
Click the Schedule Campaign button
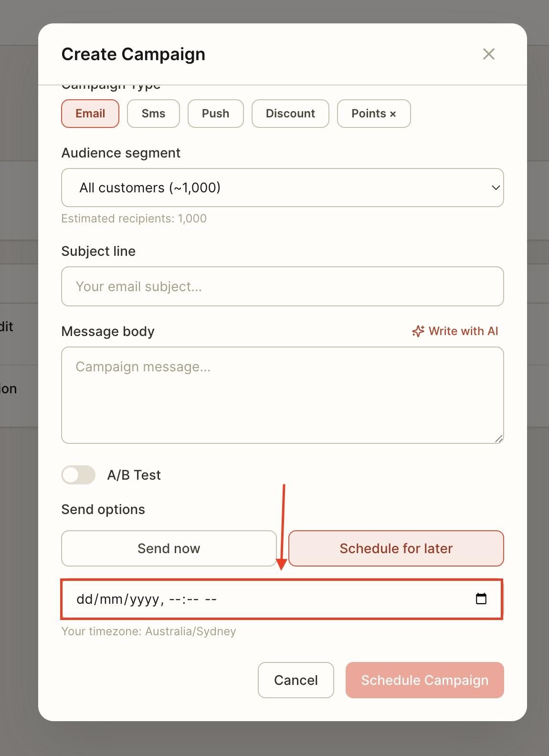425,680
